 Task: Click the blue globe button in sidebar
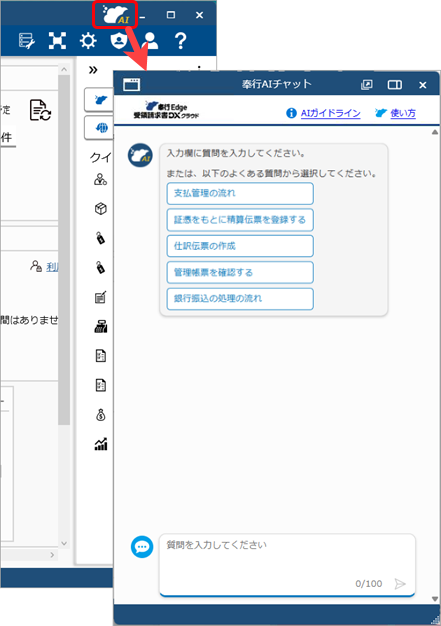[x=99, y=128]
